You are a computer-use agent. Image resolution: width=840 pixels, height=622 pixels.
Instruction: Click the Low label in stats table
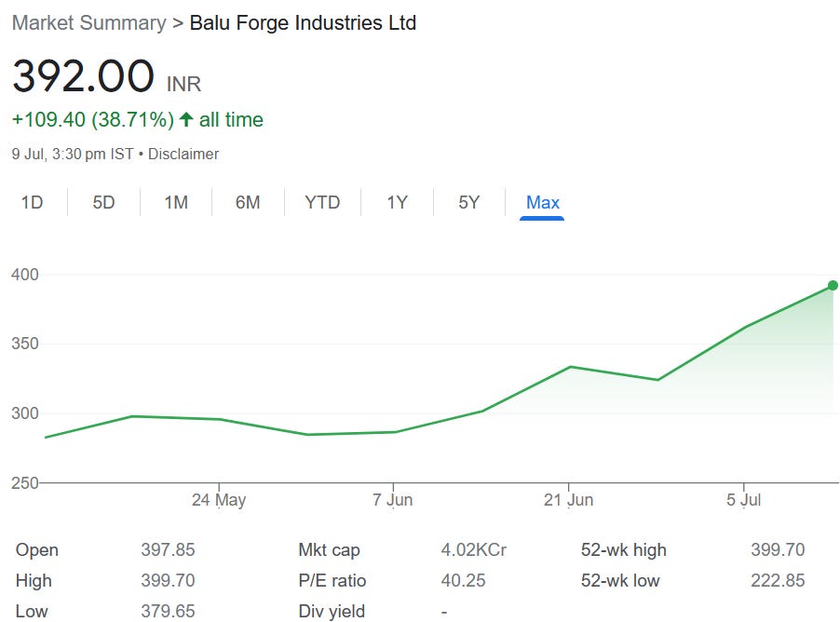pos(32,611)
